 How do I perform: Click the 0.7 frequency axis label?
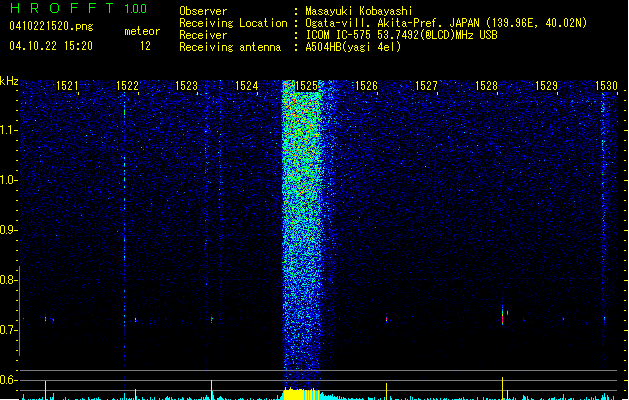[x=8, y=330]
